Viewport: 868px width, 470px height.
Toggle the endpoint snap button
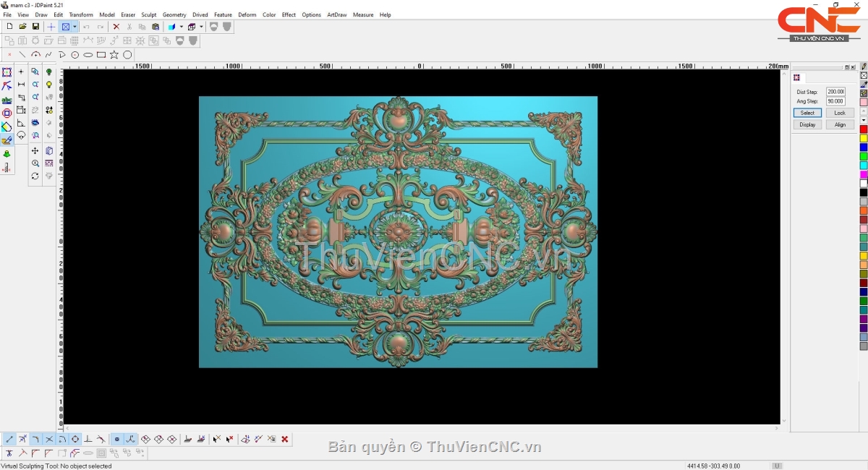pos(9,439)
